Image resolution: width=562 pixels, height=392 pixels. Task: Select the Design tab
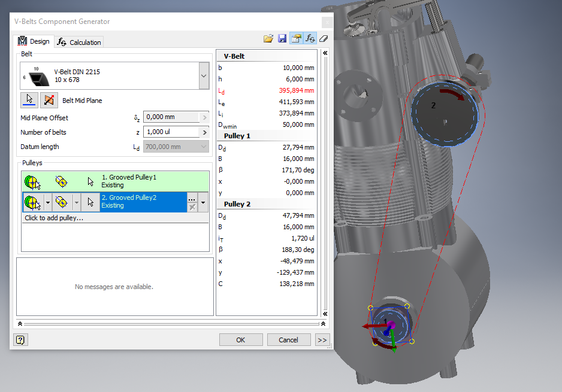coord(34,41)
